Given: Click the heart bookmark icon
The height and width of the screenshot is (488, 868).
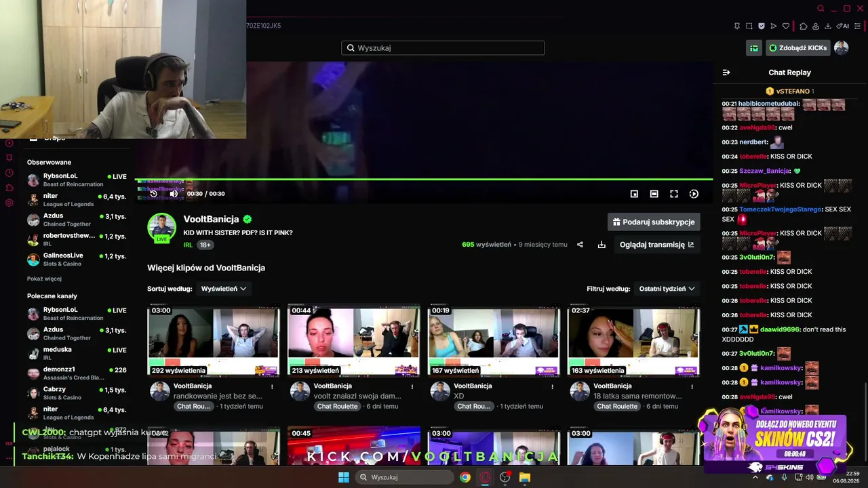Looking at the screenshot, I should (786, 26).
